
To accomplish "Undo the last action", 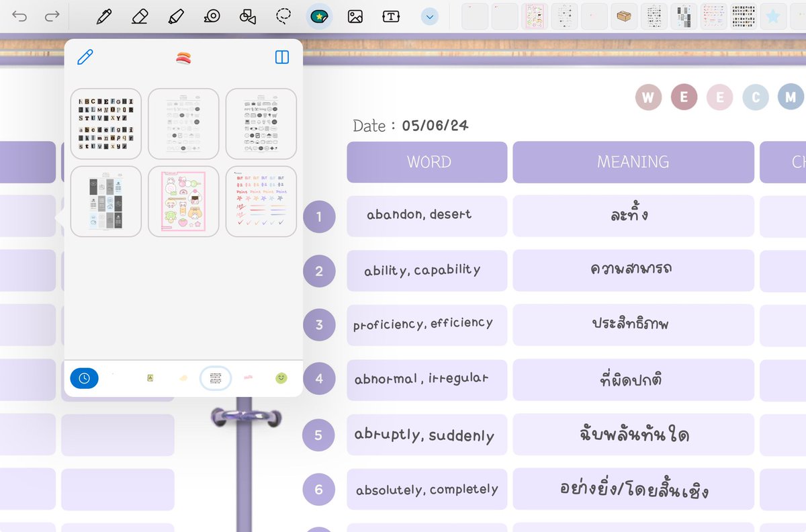I will tap(19, 16).
